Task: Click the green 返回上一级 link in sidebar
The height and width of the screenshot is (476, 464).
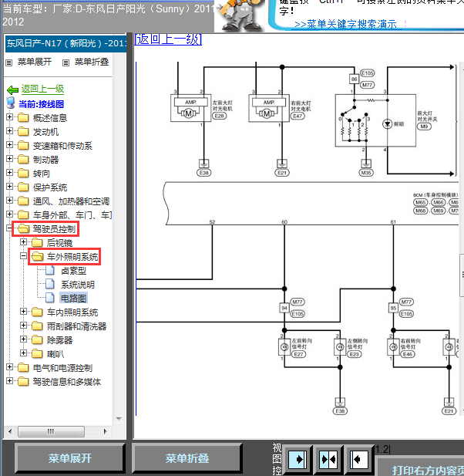Action: pos(42,89)
